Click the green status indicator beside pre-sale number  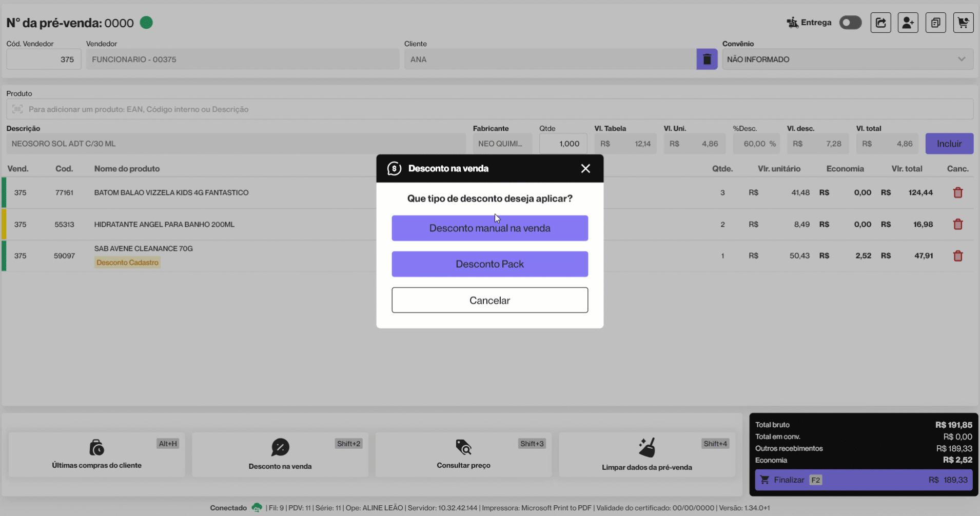coord(146,23)
